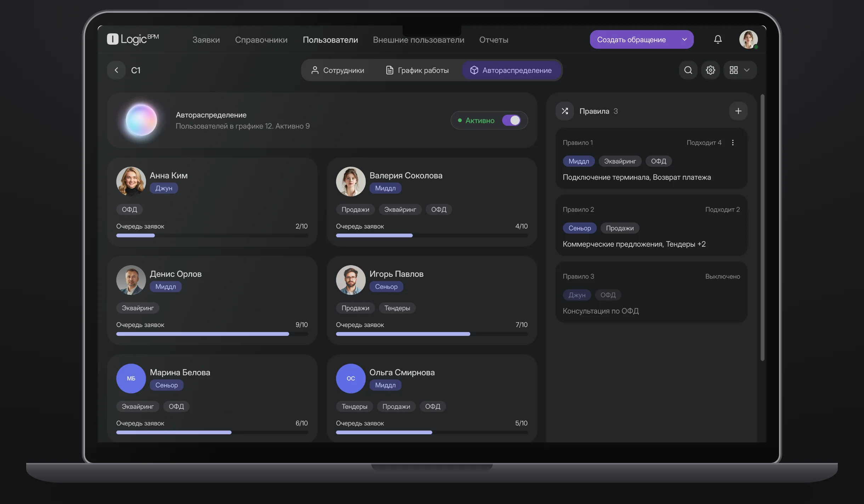The width and height of the screenshot is (864, 504).
Task: Click the shuffle icon beside Правила
Action: (x=565, y=111)
